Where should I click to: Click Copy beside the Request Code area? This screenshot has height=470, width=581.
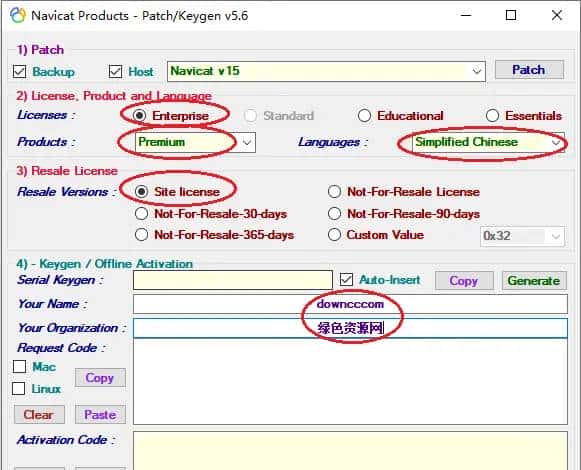point(100,378)
